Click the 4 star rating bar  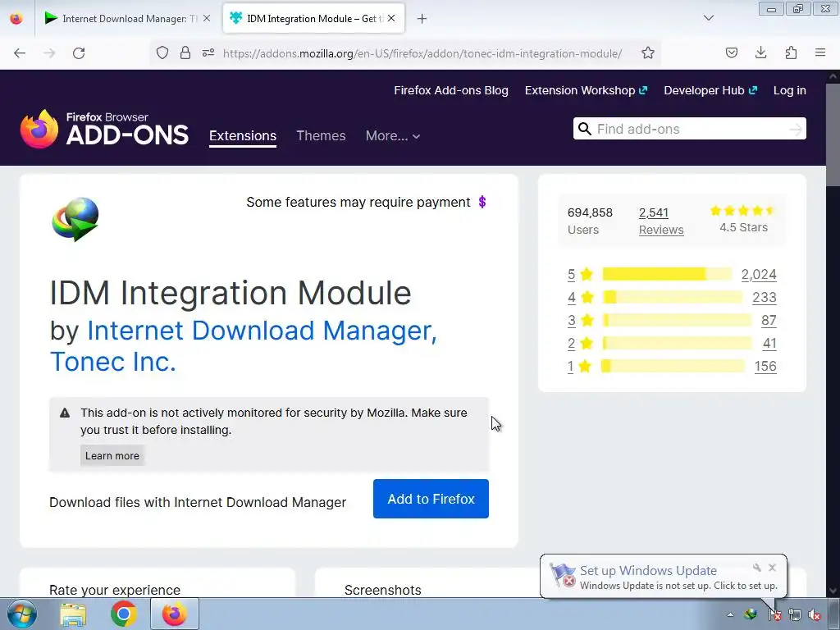pos(673,297)
